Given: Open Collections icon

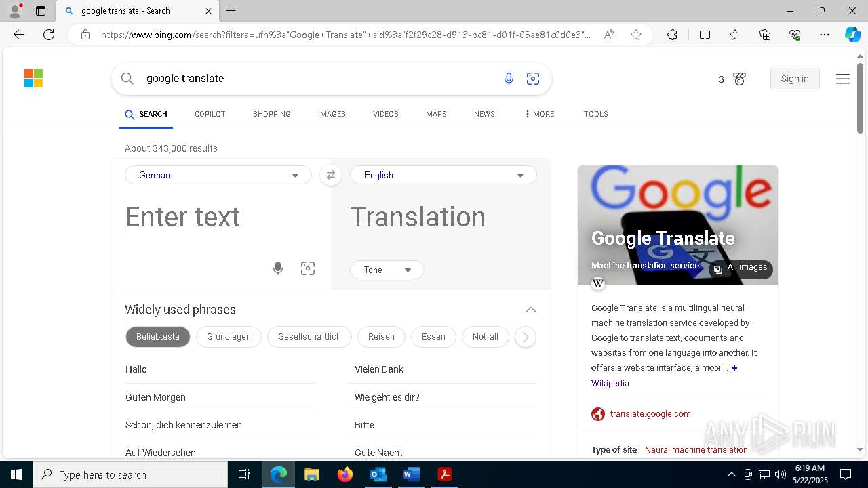Looking at the screenshot, I should tap(765, 35).
